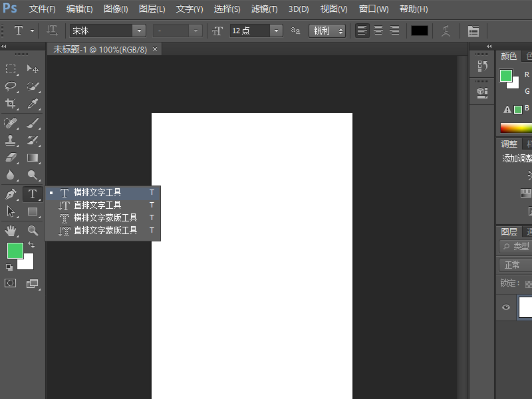This screenshot has width=532, height=399.
Task: Collapse the toolbox panel double arrow
Action: click(x=4, y=46)
